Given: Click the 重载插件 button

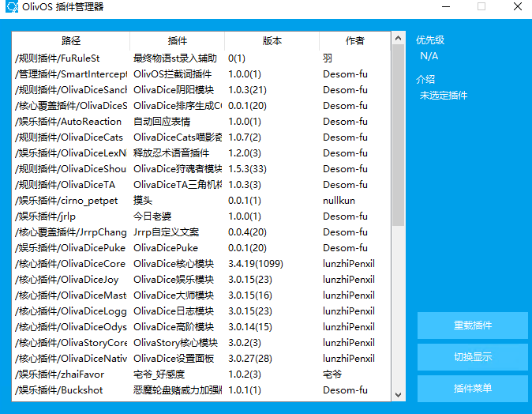Looking at the screenshot, I should coord(472,326).
